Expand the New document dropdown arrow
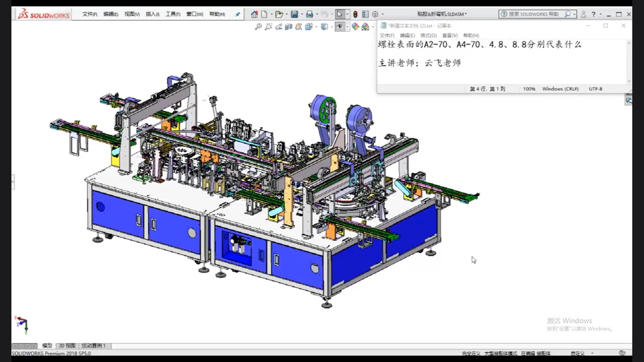The height and width of the screenshot is (362, 644). pyautogui.click(x=271, y=14)
